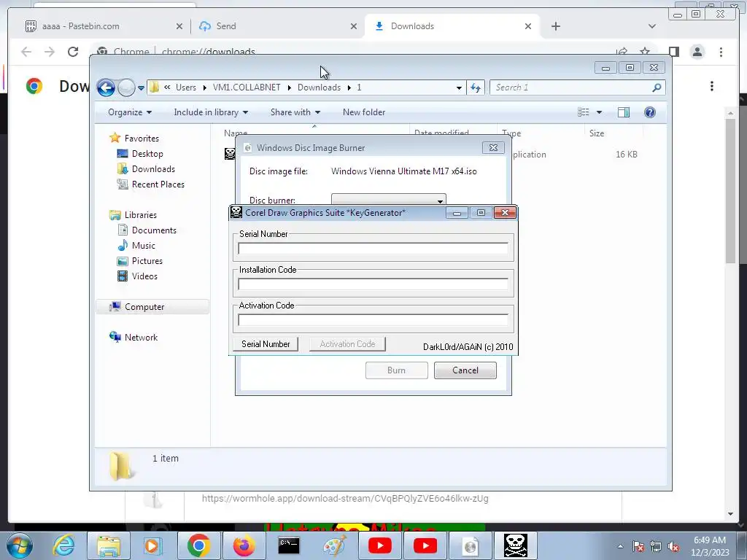Open the Command Prompt taskbar icon

289,545
